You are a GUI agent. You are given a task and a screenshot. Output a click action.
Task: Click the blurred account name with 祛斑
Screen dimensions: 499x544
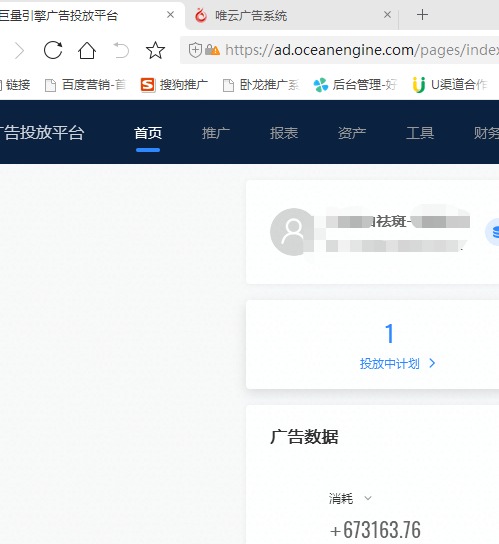[x=398, y=221]
